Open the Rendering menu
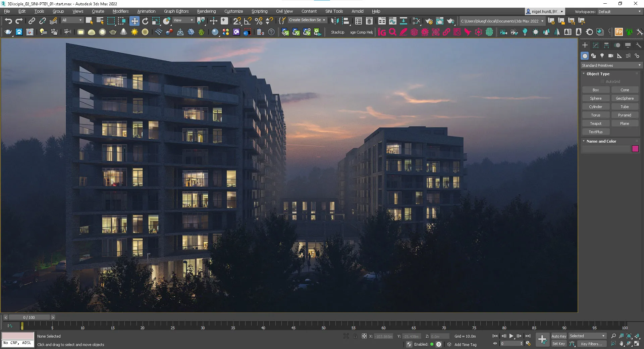The height and width of the screenshot is (349, 644). coord(206,11)
